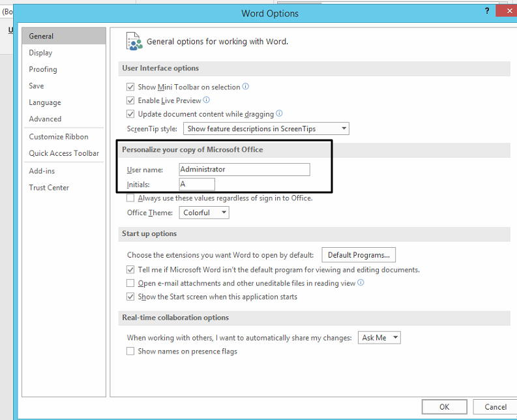This screenshot has height=420, width=517.
Task: Click the General options header icon
Action: 134,41
